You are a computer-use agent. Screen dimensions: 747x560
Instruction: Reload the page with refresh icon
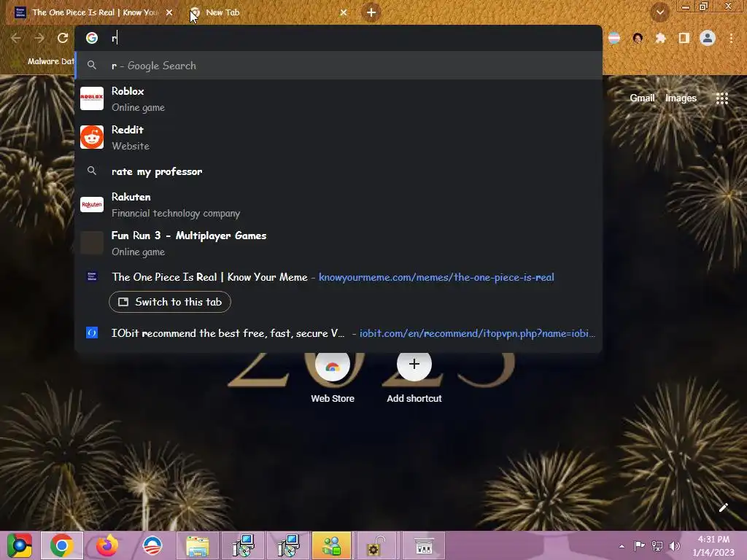[x=63, y=38]
